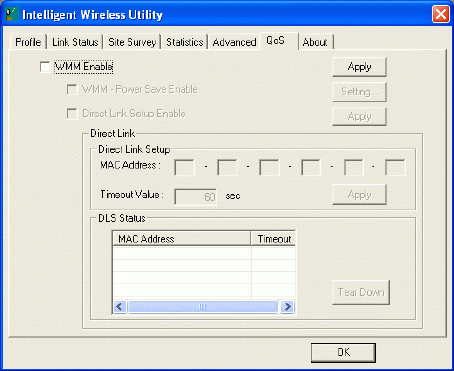The height and width of the screenshot is (371, 454).
Task: Click the first MAC Address octet field
Action: [x=185, y=167]
